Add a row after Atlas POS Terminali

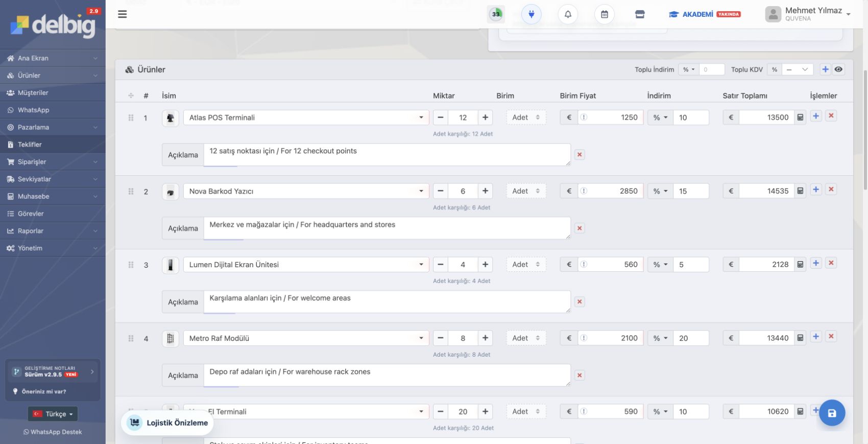pos(816,116)
